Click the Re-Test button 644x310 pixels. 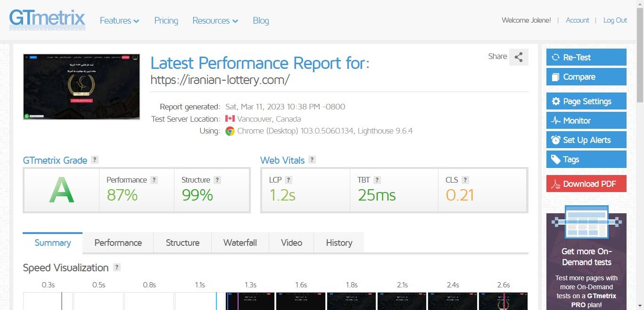(586, 57)
